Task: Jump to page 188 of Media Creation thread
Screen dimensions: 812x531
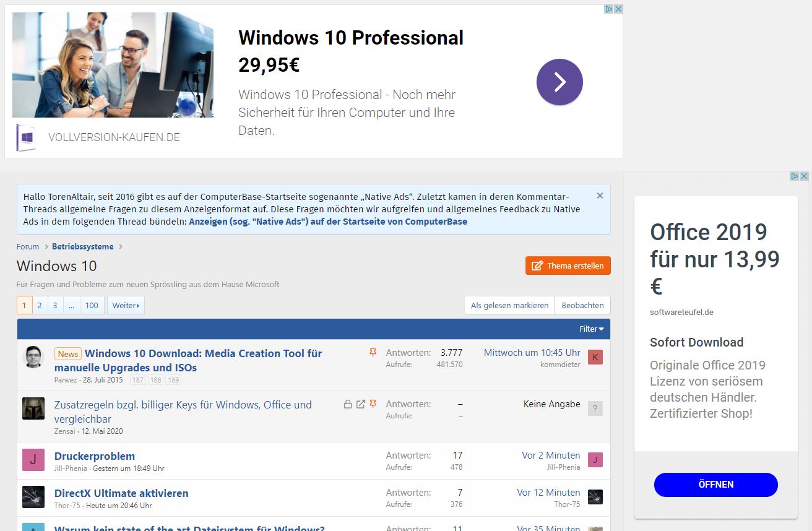Action: [155, 380]
